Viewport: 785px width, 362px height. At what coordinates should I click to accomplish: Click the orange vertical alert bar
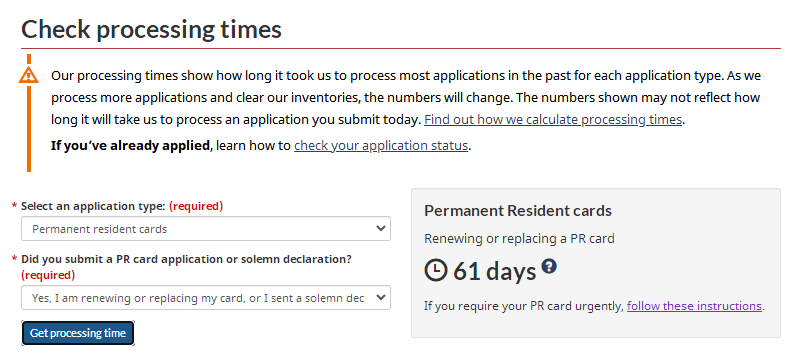coord(29,129)
